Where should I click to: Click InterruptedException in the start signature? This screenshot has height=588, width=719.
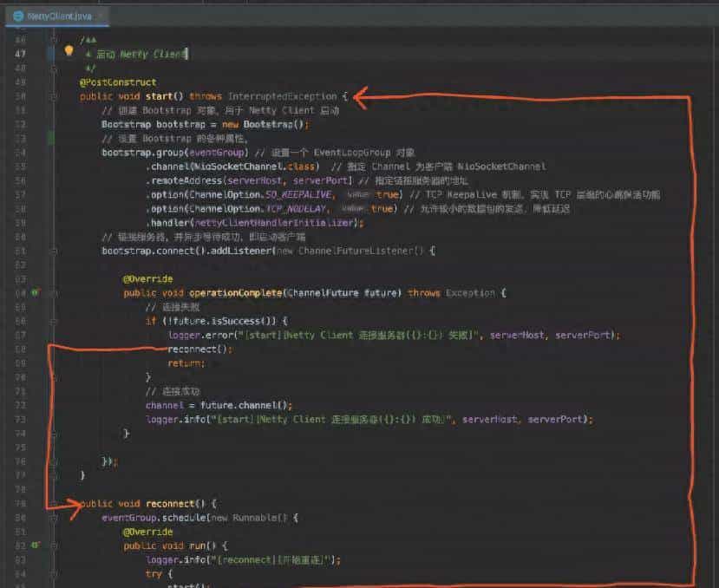click(283, 96)
